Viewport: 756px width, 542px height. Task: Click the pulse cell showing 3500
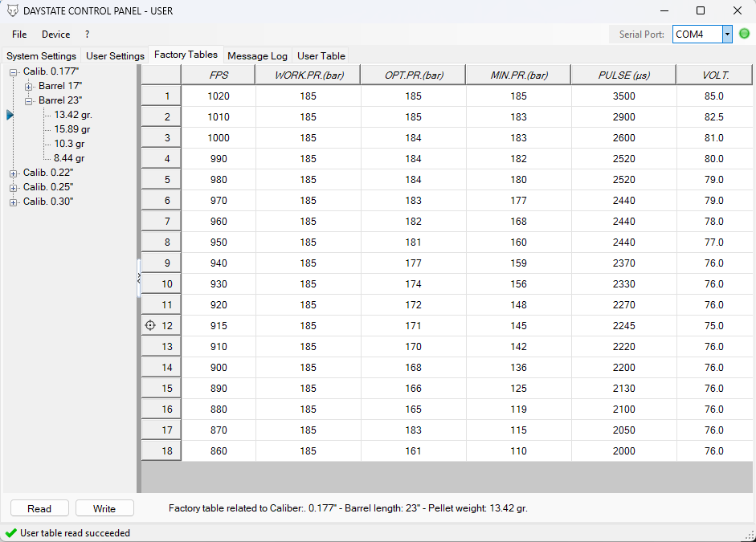click(x=624, y=96)
